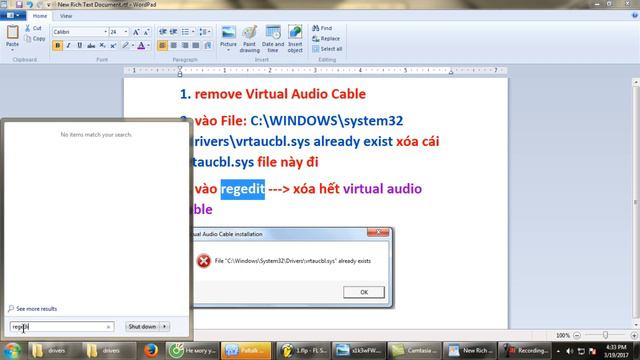Click the Start menu search box
Screen dimensions: 640x360
pyautogui.click(x=61, y=327)
